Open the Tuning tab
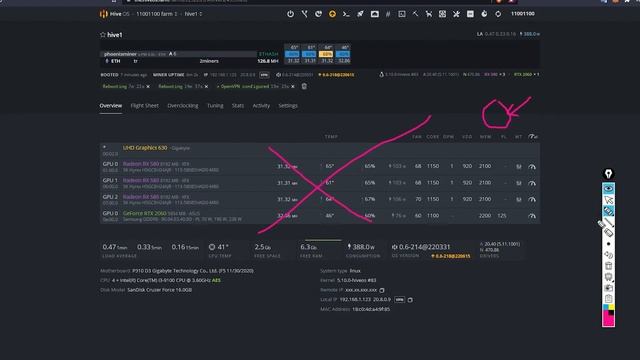Screen dimensions: 640x360 pos(215,105)
